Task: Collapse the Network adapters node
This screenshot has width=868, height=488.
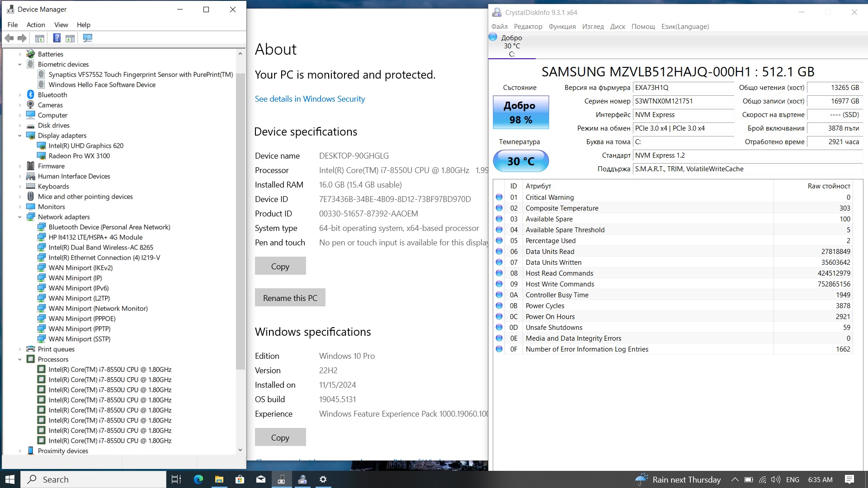Action: click(20, 217)
